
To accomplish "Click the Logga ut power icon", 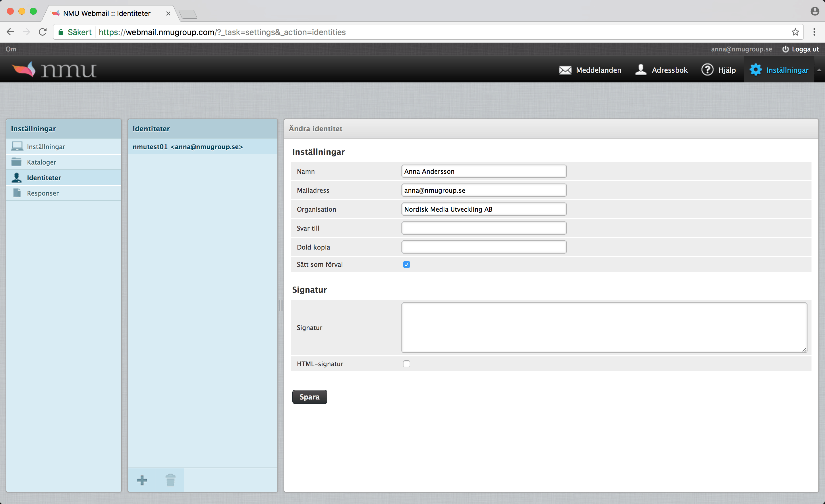I will tap(785, 49).
